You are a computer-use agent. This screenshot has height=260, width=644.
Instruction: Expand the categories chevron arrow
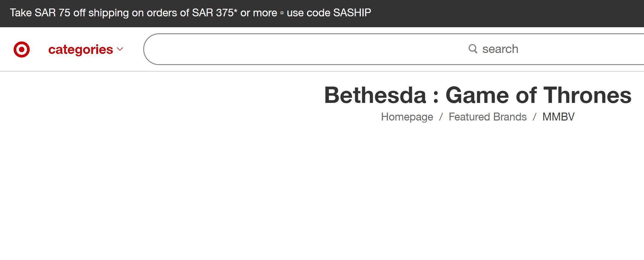[120, 49]
